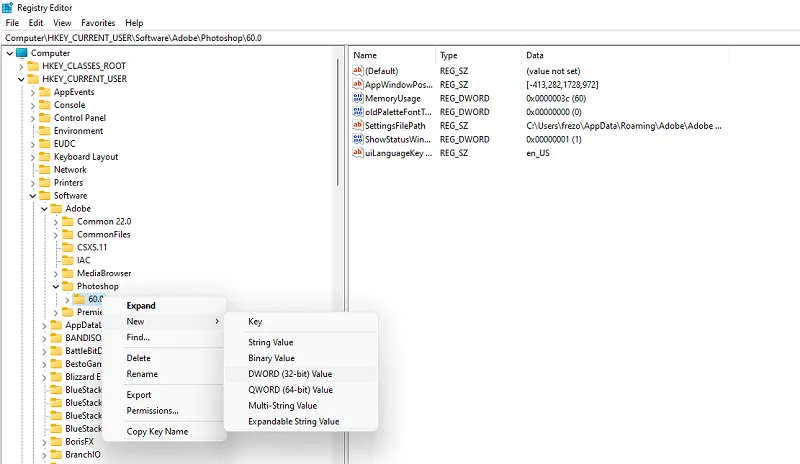Click the Common 22.0 folder icon
This screenshot has height=464, width=800.
point(68,222)
